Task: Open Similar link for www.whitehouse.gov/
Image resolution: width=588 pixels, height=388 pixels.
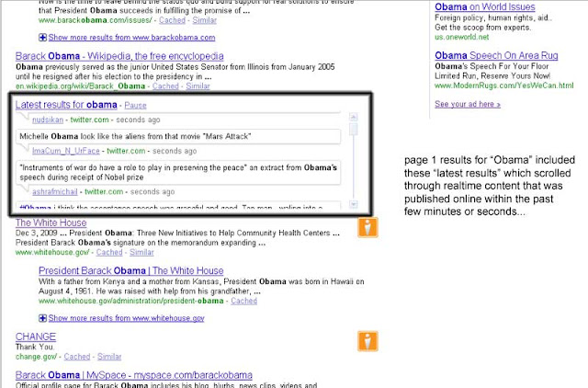Action: (x=141, y=252)
